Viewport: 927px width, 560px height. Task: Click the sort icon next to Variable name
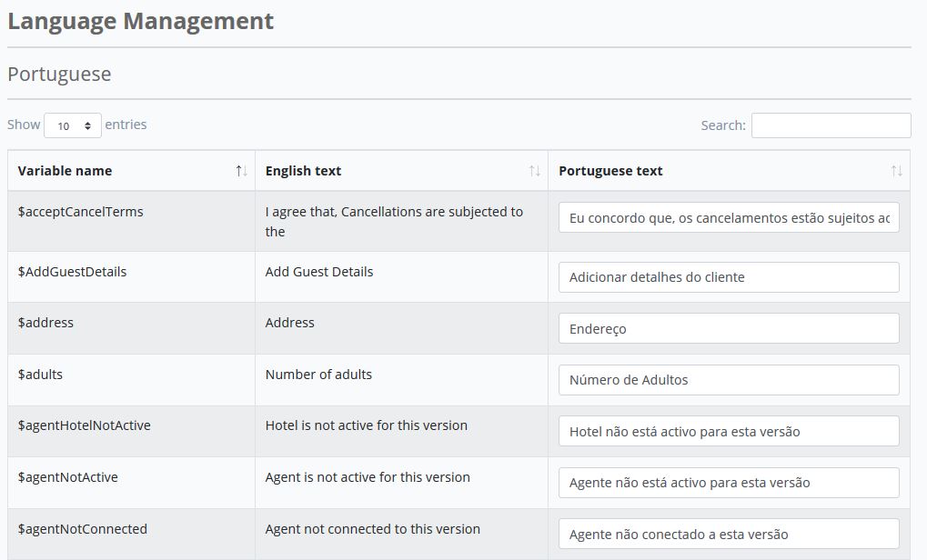click(x=239, y=170)
